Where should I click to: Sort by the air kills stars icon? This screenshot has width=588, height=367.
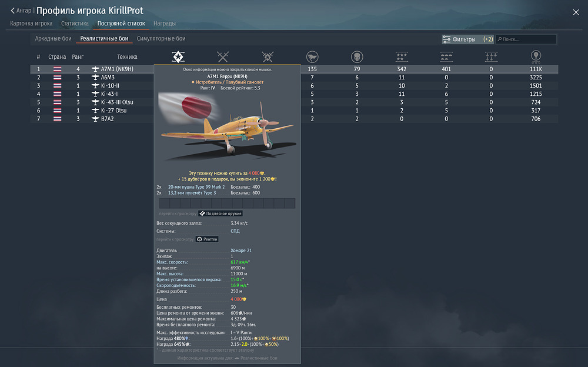tap(402, 56)
